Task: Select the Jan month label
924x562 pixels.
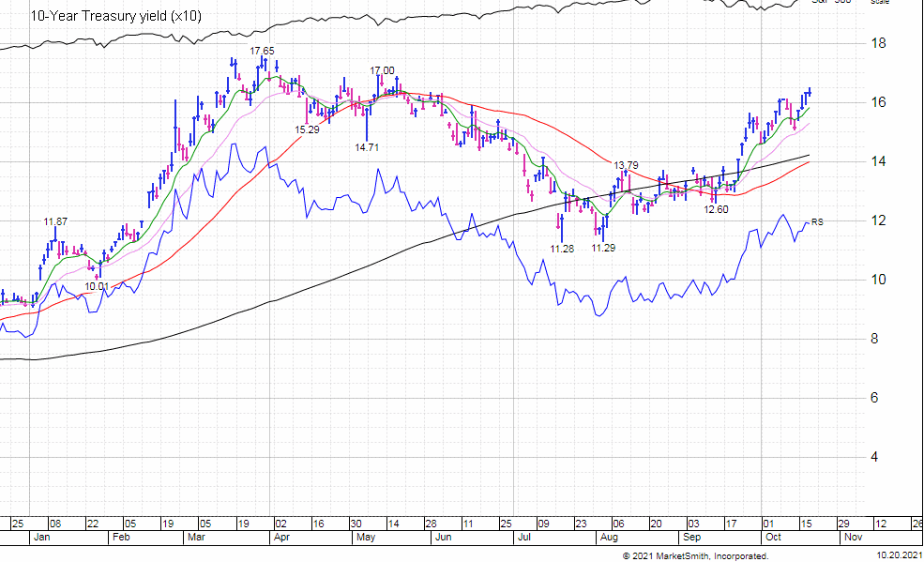Action: 41,538
